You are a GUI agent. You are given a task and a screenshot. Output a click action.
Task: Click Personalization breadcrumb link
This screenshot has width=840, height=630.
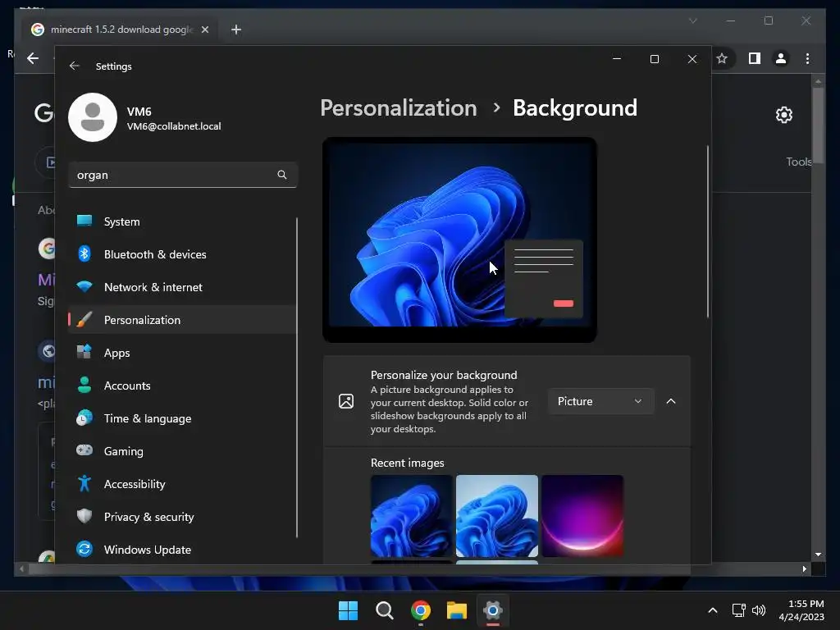click(x=398, y=107)
